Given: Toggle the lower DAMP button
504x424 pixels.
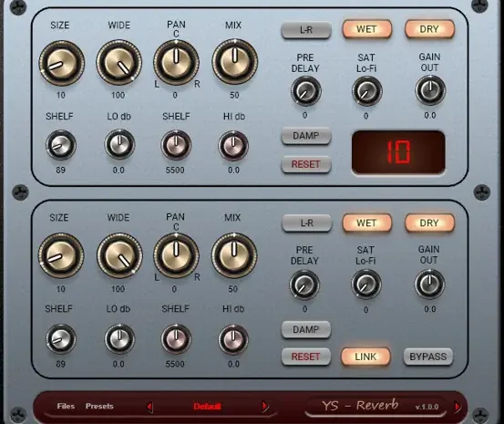Looking at the screenshot, I should tap(305, 330).
